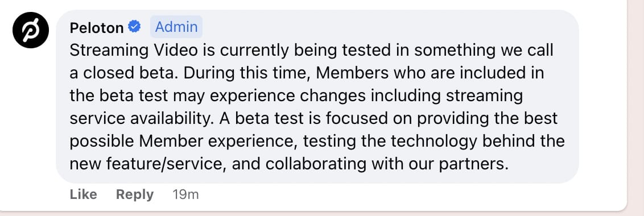644x216 pixels.
Task: Open the Peloton author name
Action: coord(97,27)
